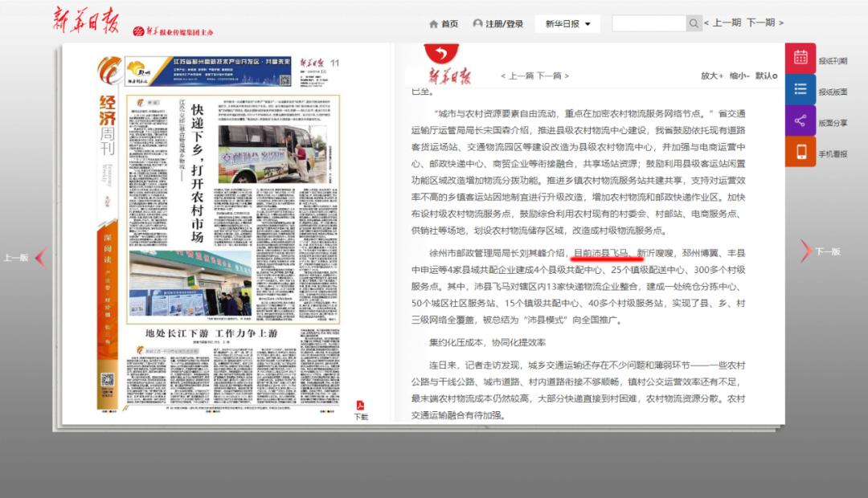Click the search input field
This screenshot has width=868, height=498.
[649, 23]
